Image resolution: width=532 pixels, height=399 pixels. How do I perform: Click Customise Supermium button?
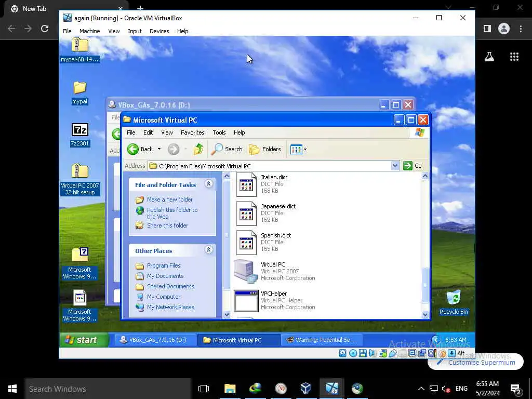(476, 362)
